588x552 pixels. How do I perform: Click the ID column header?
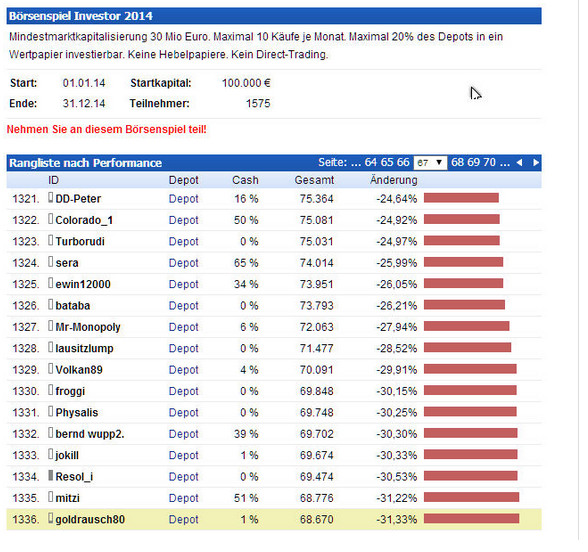pyautogui.click(x=53, y=180)
